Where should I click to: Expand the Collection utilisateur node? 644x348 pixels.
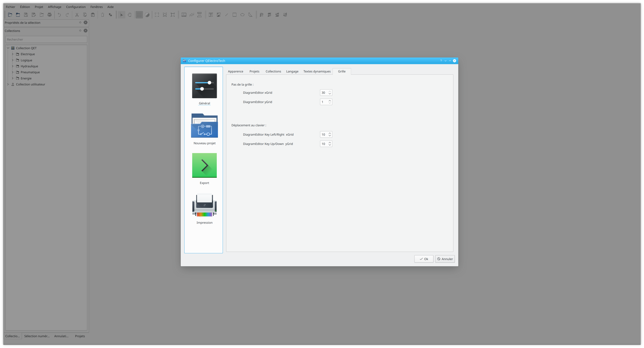[8, 84]
